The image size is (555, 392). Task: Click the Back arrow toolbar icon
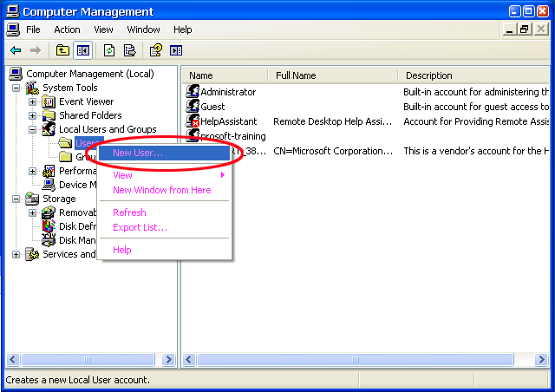point(16,50)
